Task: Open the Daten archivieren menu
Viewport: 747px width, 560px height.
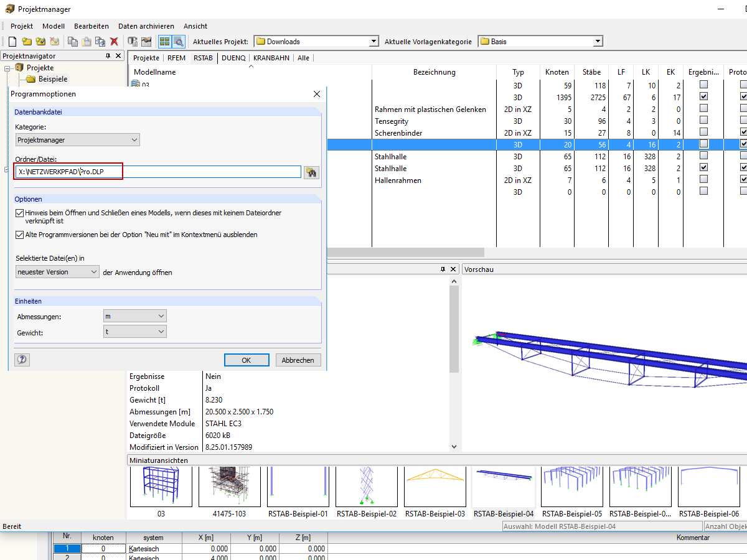Action: tap(146, 26)
